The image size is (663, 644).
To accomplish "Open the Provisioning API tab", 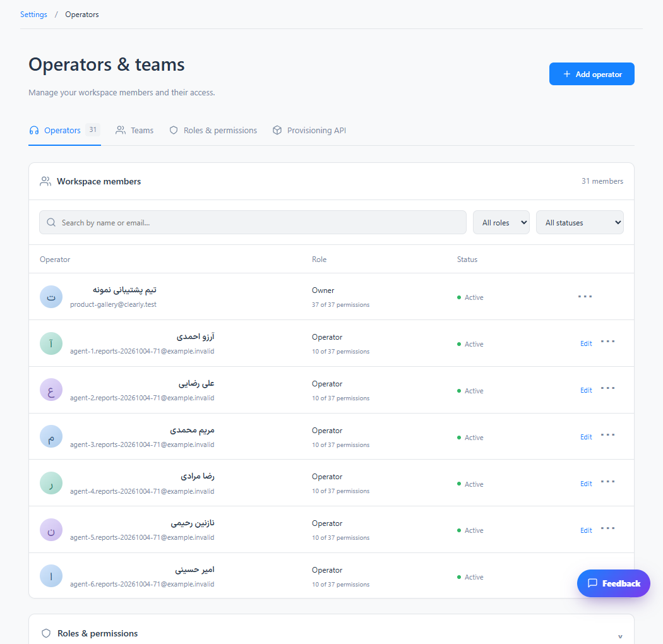I will (x=309, y=130).
